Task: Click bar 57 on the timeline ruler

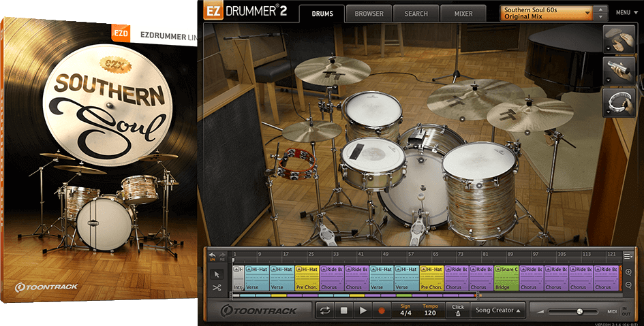Action: (411, 255)
